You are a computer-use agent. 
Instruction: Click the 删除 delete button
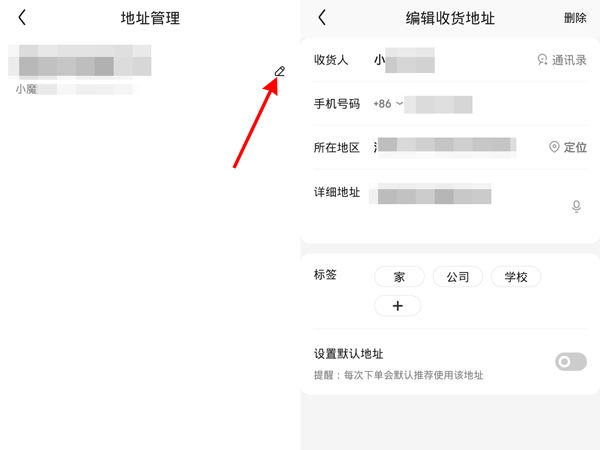[x=575, y=18]
